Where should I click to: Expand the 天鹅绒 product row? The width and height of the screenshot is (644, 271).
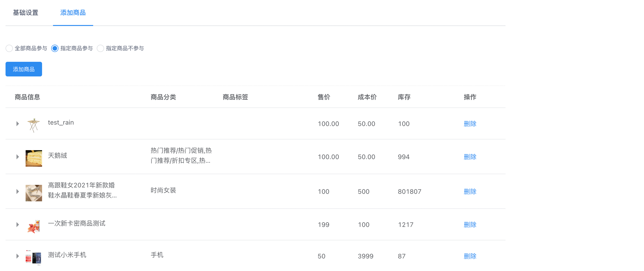(17, 157)
